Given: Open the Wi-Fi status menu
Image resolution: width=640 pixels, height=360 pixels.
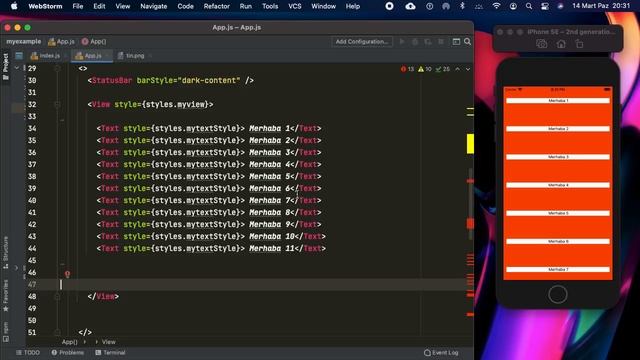Looking at the screenshot, I should coord(496,6).
